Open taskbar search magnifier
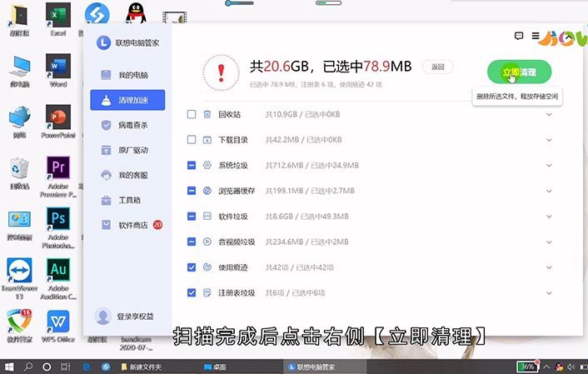Viewport: 588px width, 374px height. point(28,367)
